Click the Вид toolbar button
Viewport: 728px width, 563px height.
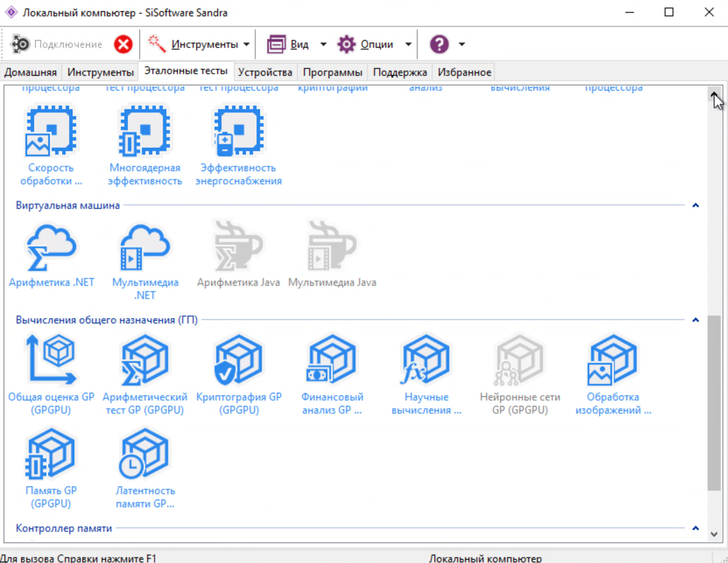(x=289, y=44)
